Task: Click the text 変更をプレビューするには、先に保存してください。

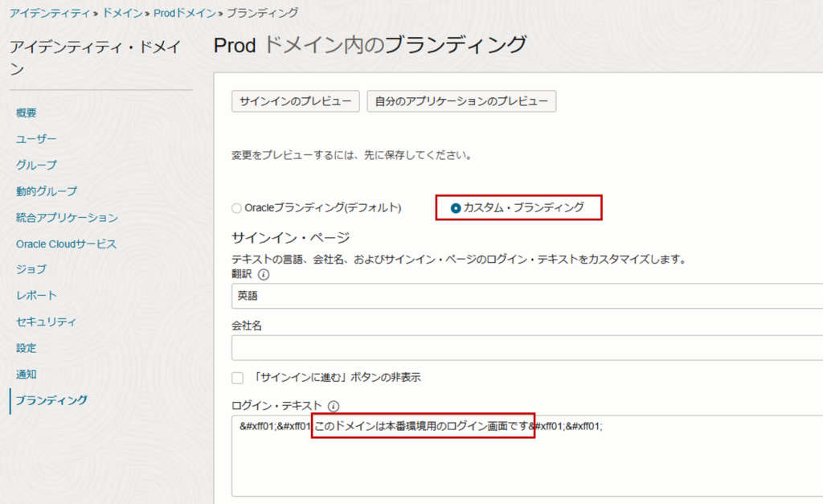Action: [x=352, y=155]
